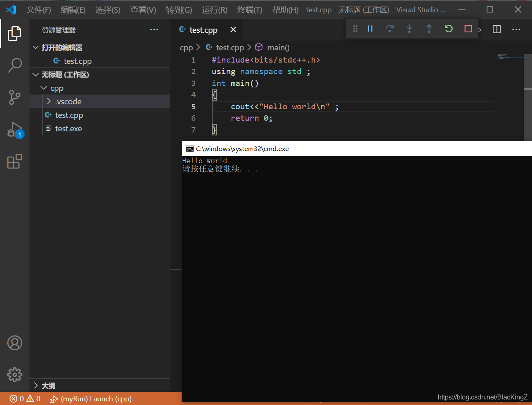Screen dimensions: 532x405
Task: Step over the current line
Action: click(390, 29)
